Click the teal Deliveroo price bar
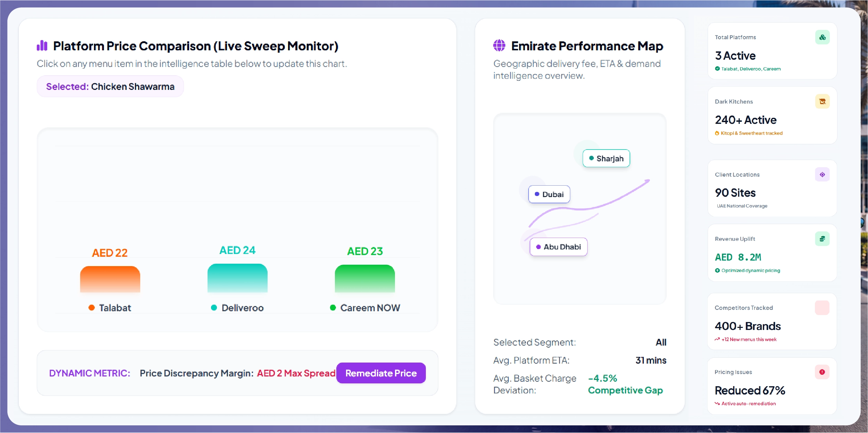868x433 pixels. point(237,278)
